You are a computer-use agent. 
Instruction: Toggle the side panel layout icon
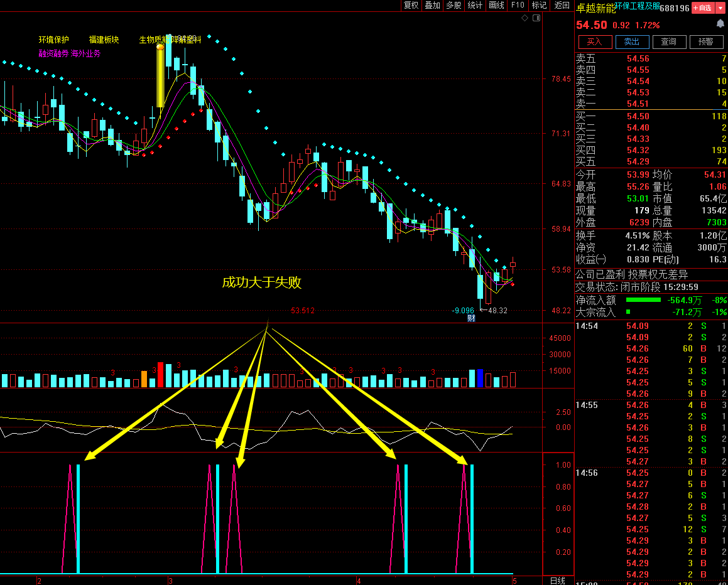536,18
